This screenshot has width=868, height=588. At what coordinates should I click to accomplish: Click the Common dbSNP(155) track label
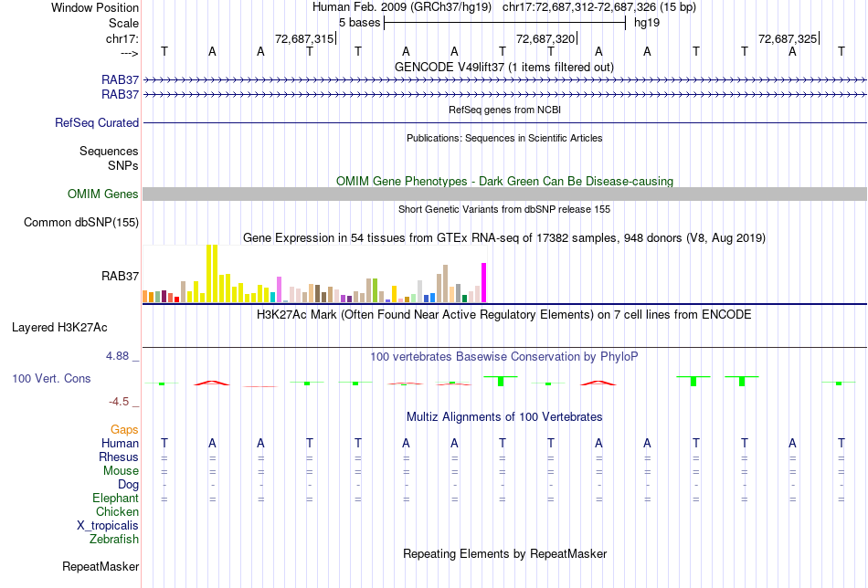point(81,223)
